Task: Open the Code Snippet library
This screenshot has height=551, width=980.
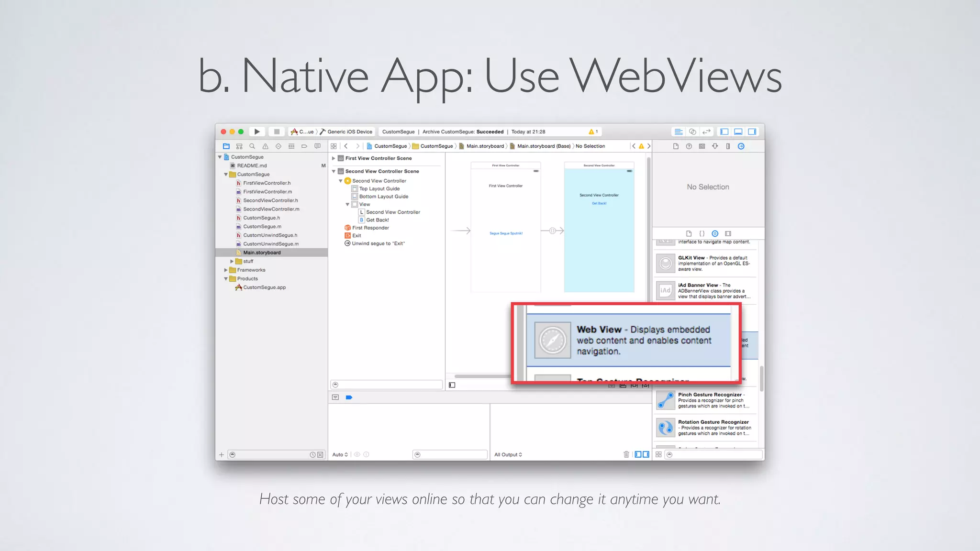Action: [702, 234]
